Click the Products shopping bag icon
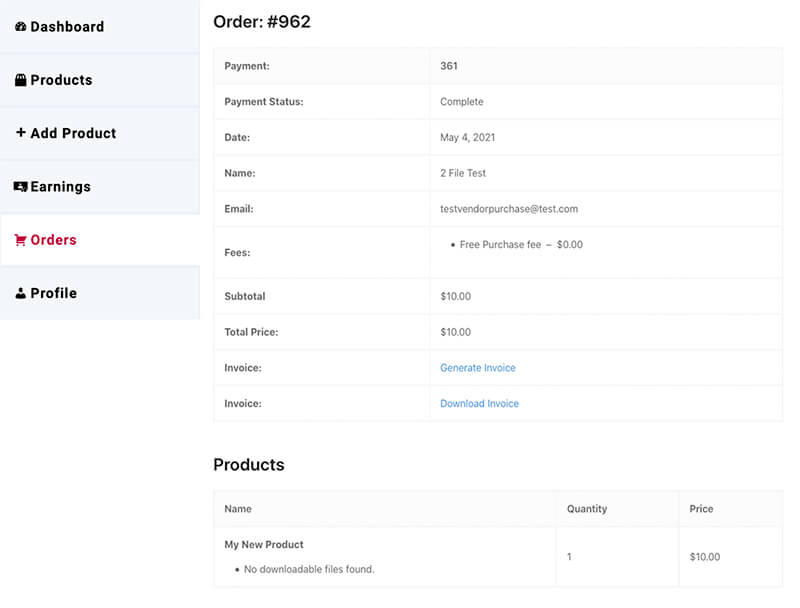Viewport: 800px width, 608px height. tap(20, 80)
